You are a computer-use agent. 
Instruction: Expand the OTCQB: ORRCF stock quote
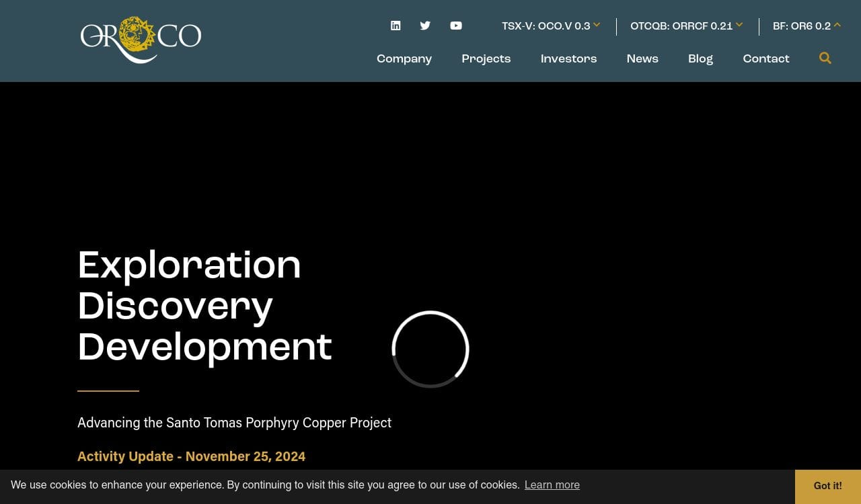coord(686,26)
